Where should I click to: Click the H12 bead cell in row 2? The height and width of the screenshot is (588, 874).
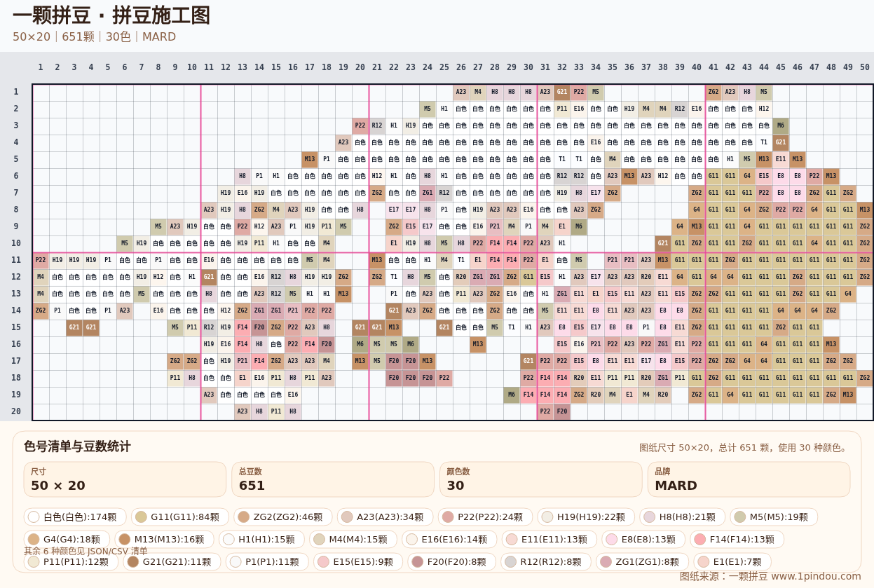click(764, 109)
